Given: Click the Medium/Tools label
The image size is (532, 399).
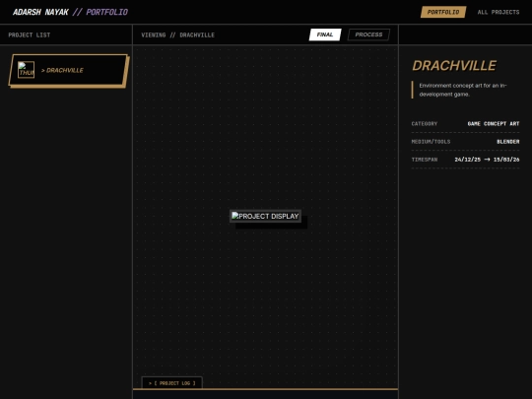Looking at the screenshot, I should (431, 142).
